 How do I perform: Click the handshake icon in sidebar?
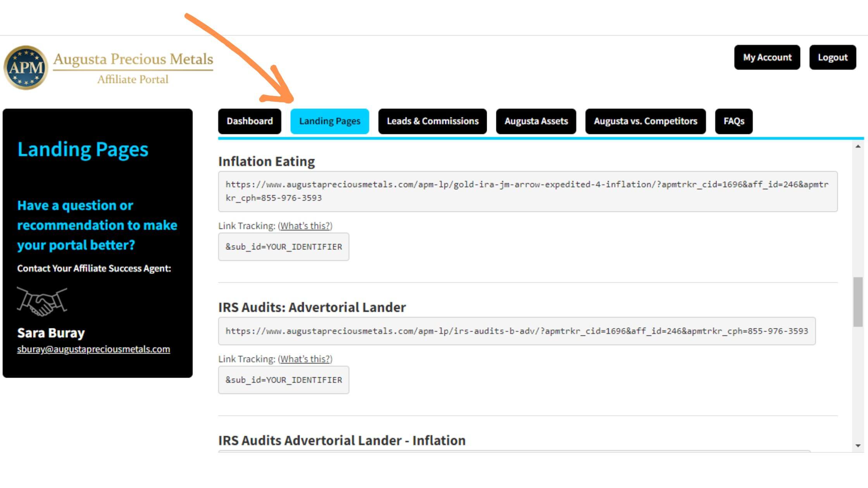click(42, 301)
